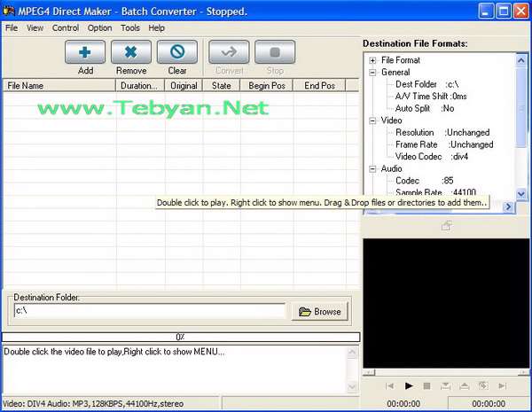The height and width of the screenshot is (412, 532).
Task: Expand the File Format tree node
Action: (372, 60)
